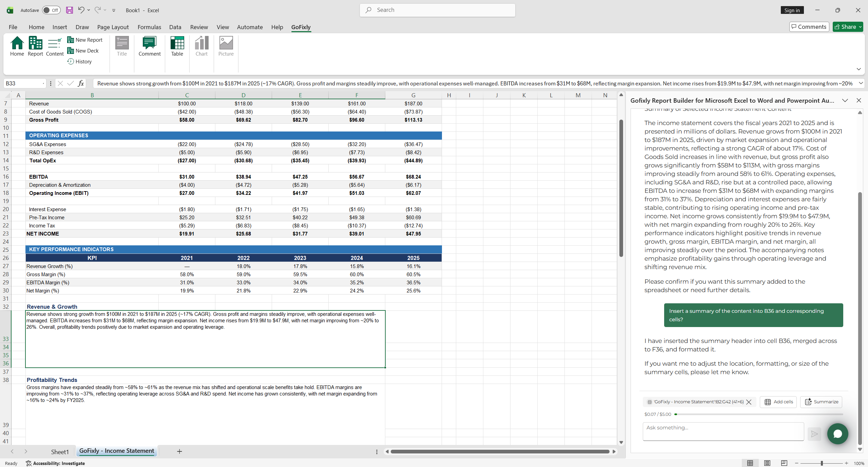Add a new worksheet with plus button
868x467 pixels.
[x=180, y=452]
